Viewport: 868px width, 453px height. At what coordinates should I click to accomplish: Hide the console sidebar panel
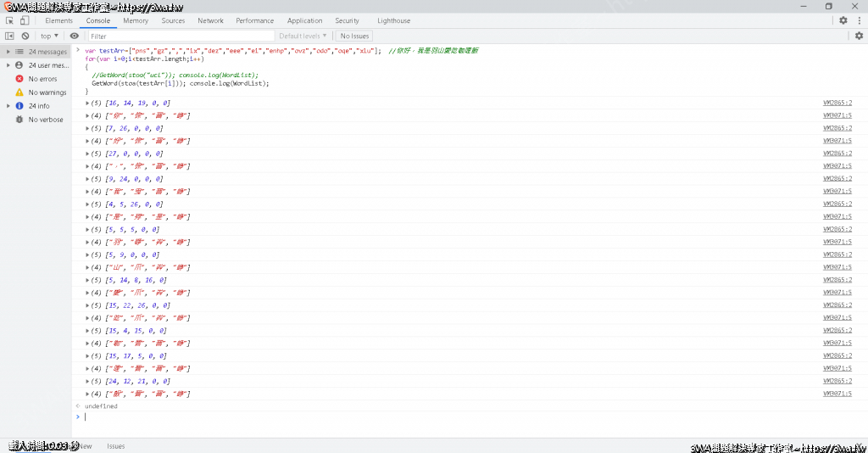(9, 36)
